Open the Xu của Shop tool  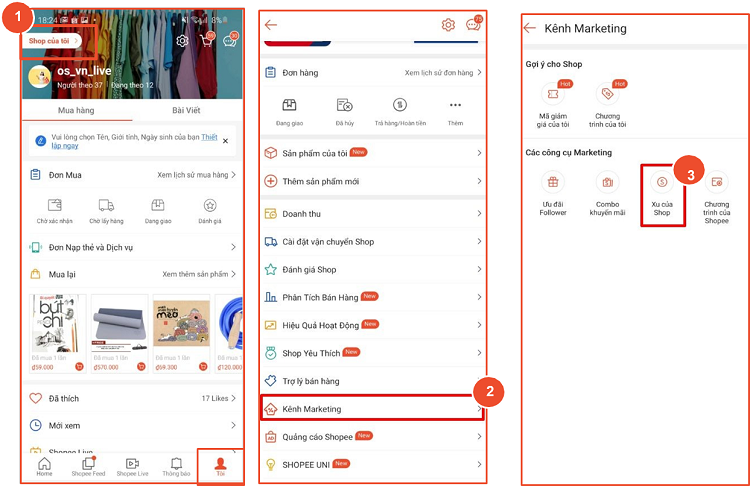(x=661, y=191)
